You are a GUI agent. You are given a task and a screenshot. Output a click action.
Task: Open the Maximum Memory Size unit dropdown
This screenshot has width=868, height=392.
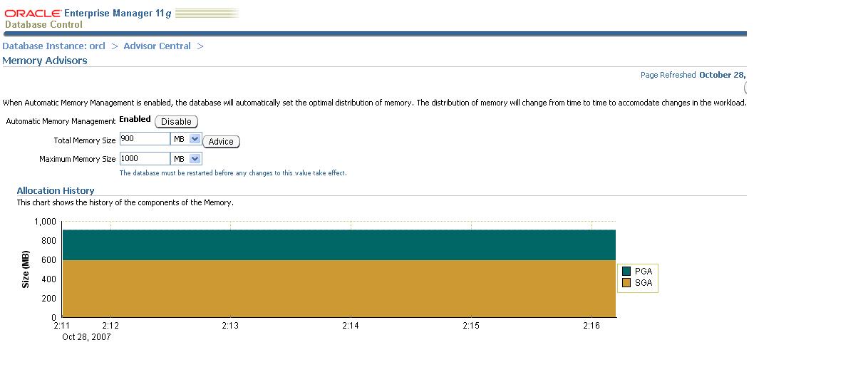click(187, 159)
